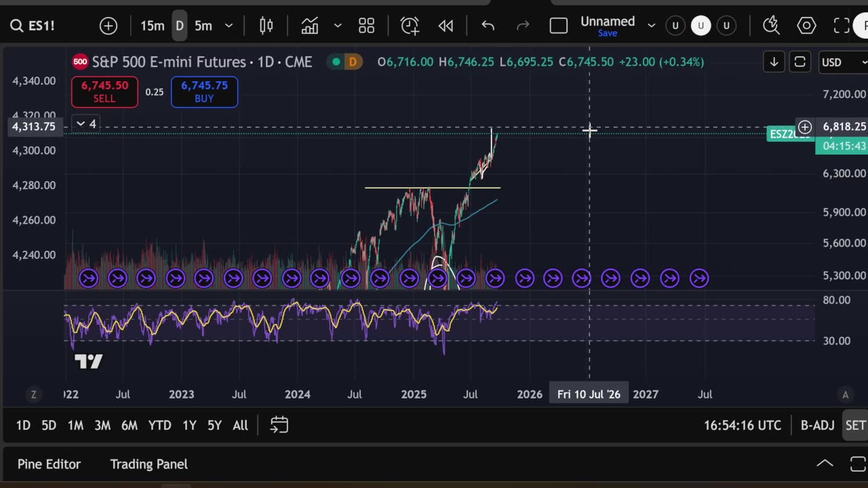Undo the last chart action
The image size is (868, 488).
click(488, 26)
